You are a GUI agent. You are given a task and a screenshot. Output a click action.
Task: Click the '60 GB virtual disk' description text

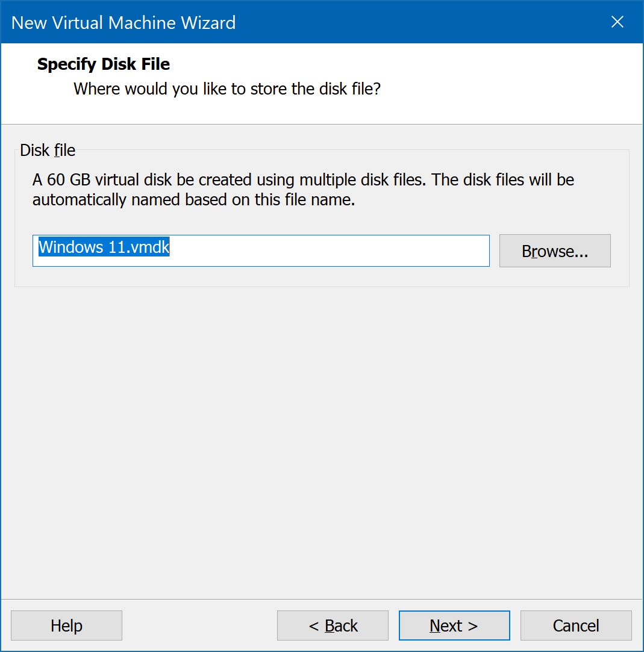303,190
